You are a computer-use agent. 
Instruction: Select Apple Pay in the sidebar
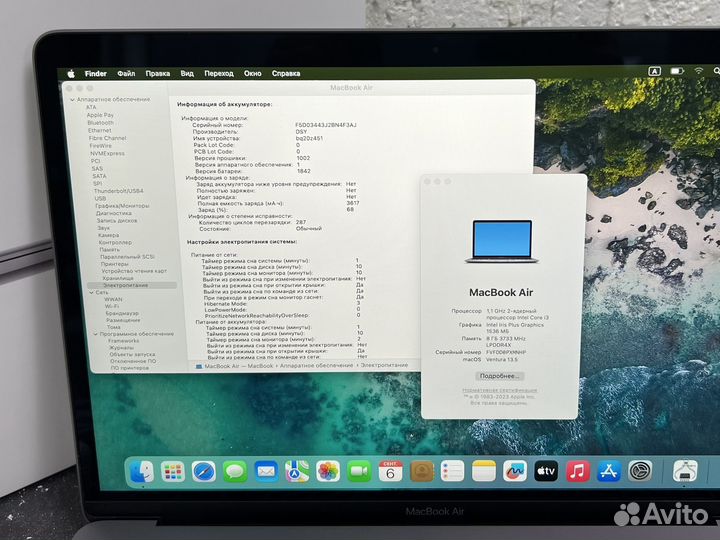tap(100, 115)
